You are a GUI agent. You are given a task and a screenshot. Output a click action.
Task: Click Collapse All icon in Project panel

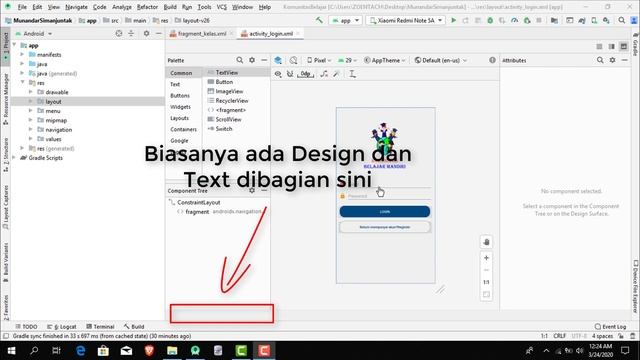(131, 33)
